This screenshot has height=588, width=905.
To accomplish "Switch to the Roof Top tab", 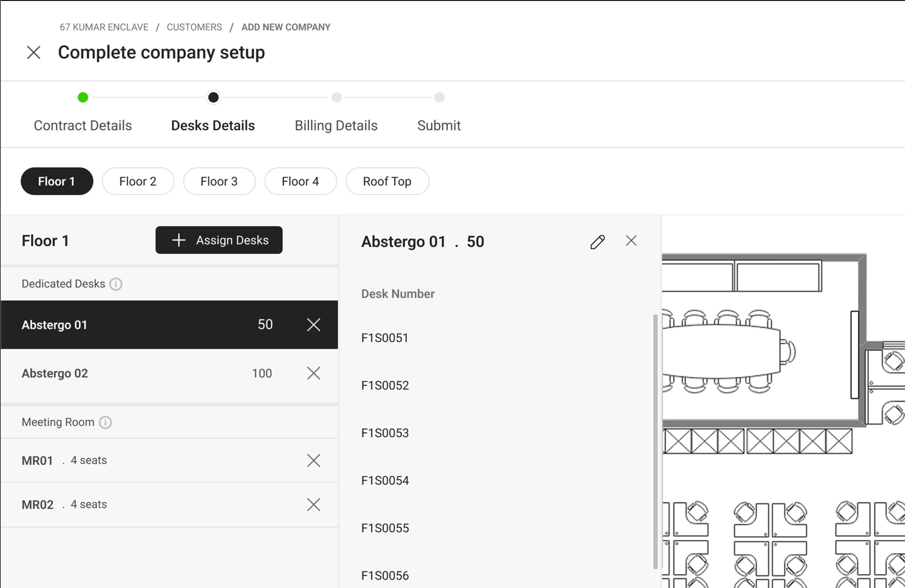I will 387,181.
